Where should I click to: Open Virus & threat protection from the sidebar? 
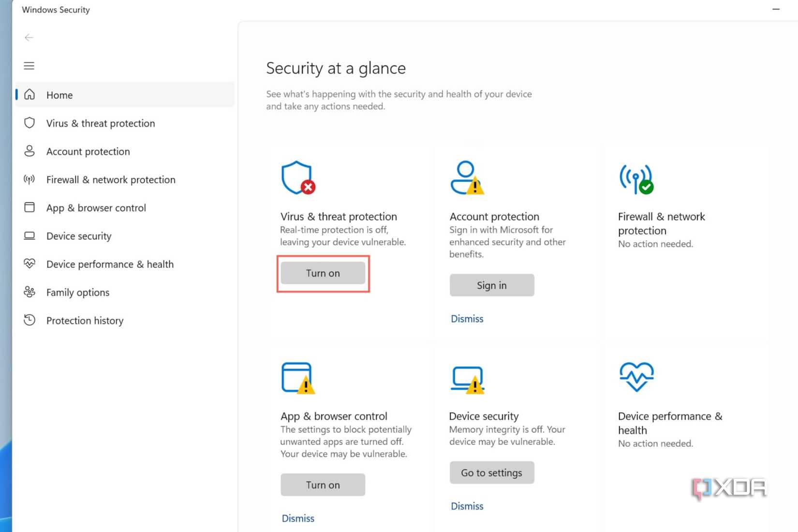pyautogui.click(x=100, y=123)
